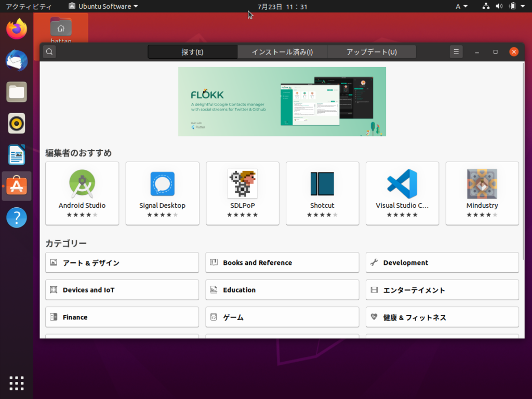Click the Android Studio app icon
The height and width of the screenshot is (399, 532).
82,183
